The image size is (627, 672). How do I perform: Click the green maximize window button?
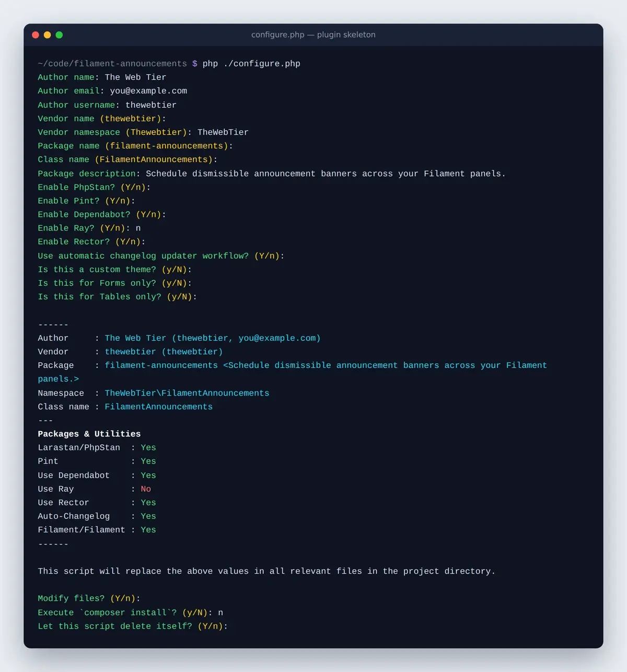coord(59,35)
